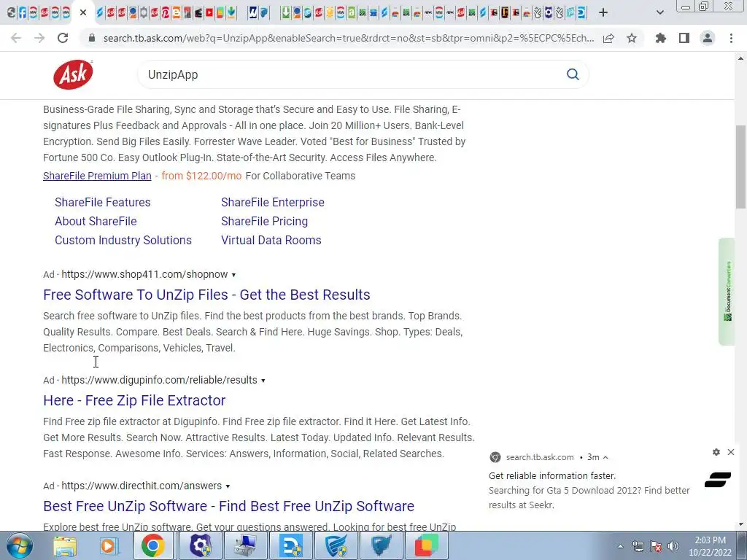The width and height of the screenshot is (747, 560).
Task: Go to Ask homepage via logo
Action: point(73,75)
